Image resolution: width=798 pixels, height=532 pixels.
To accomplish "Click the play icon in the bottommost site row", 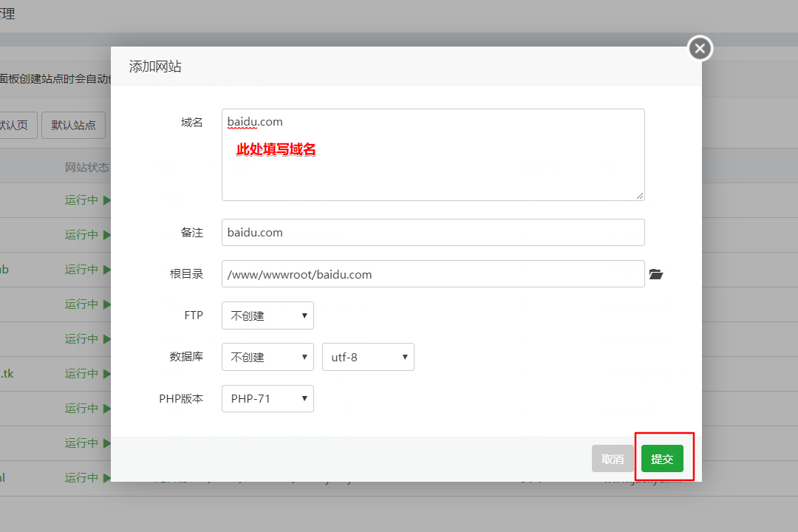I will [106, 478].
